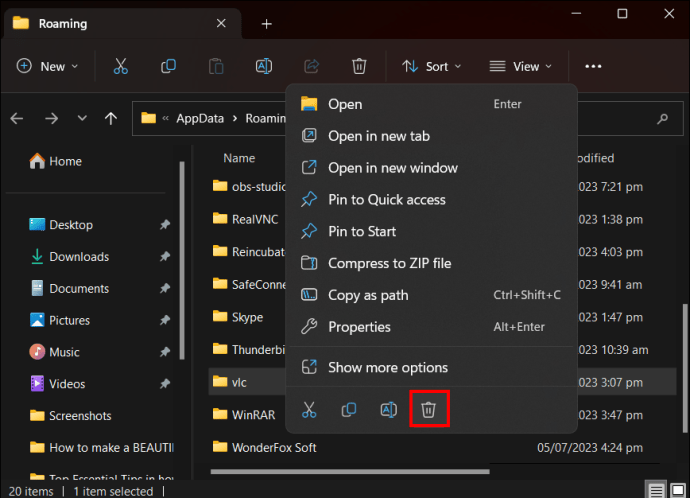Unpin Documents using its pin icon
Image resolution: width=690 pixels, height=498 pixels.
(x=165, y=289)
